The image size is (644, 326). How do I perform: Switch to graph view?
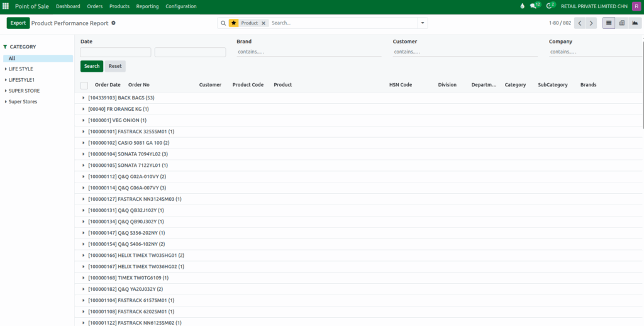(635, 23)
